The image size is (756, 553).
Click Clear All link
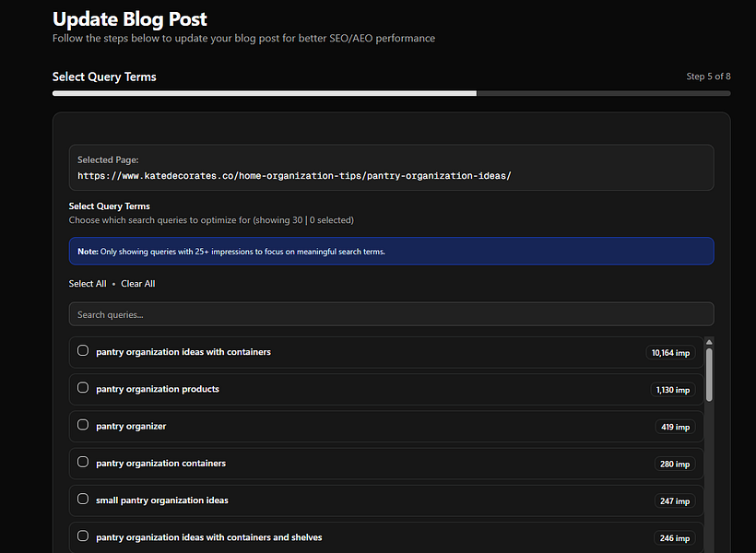click(x=138, y=284)
